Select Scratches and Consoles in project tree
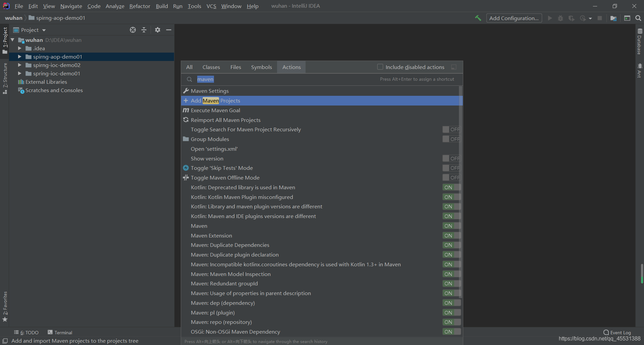This screenshot has height=345, width=644. (x=50, y=90)
